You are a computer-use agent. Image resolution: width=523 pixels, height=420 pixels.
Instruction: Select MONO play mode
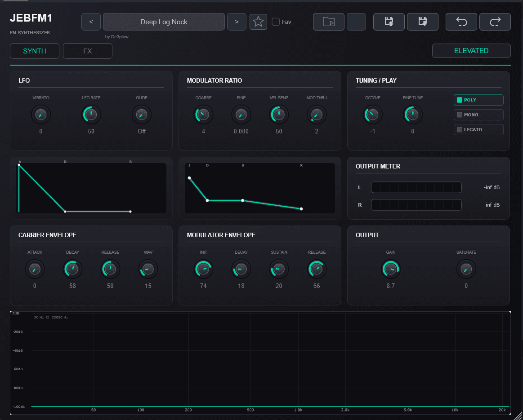tap(478, 115)
